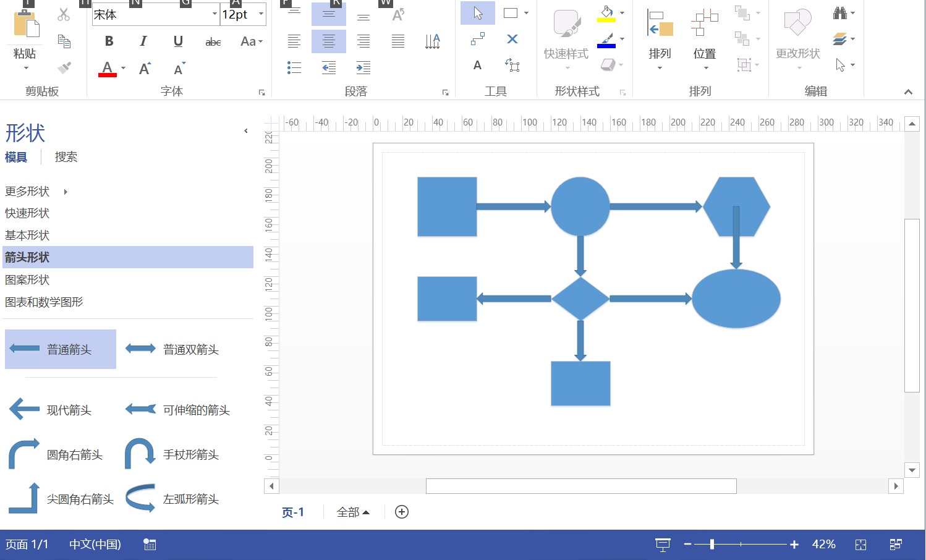Image resolution: width=926 pixels, height=560 pixels.
Task: Select the Connector tool
Action: point(478,39)
